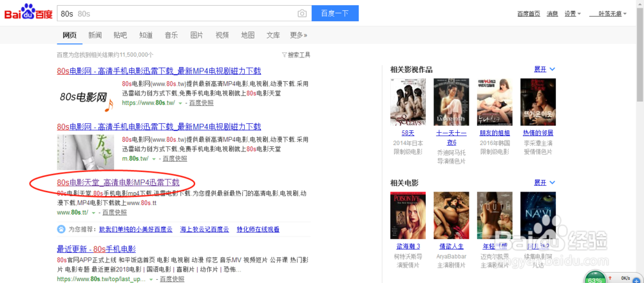This screenshot has width=644, height=283.
Task: Open the 朋友的姐姐 title link
Action: [495, 133]
